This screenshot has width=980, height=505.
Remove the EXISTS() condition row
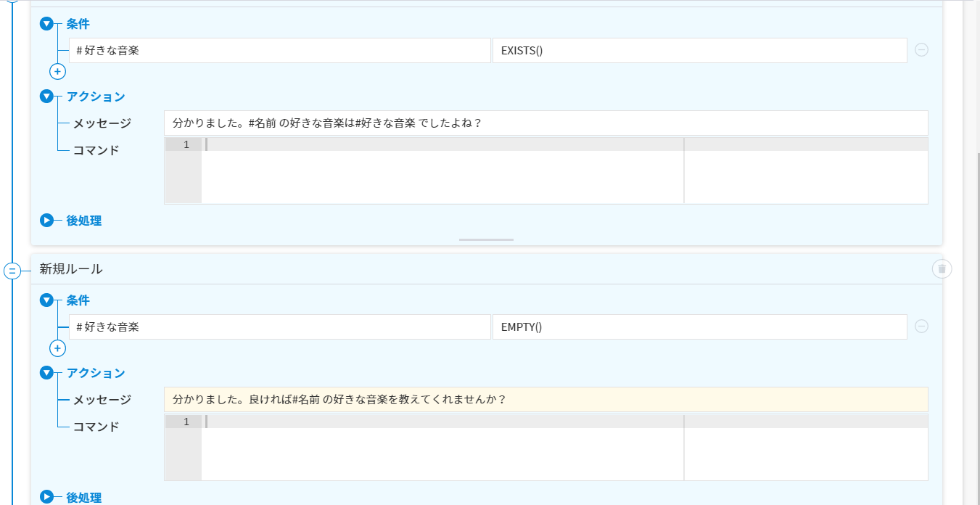tap(921, 50)
